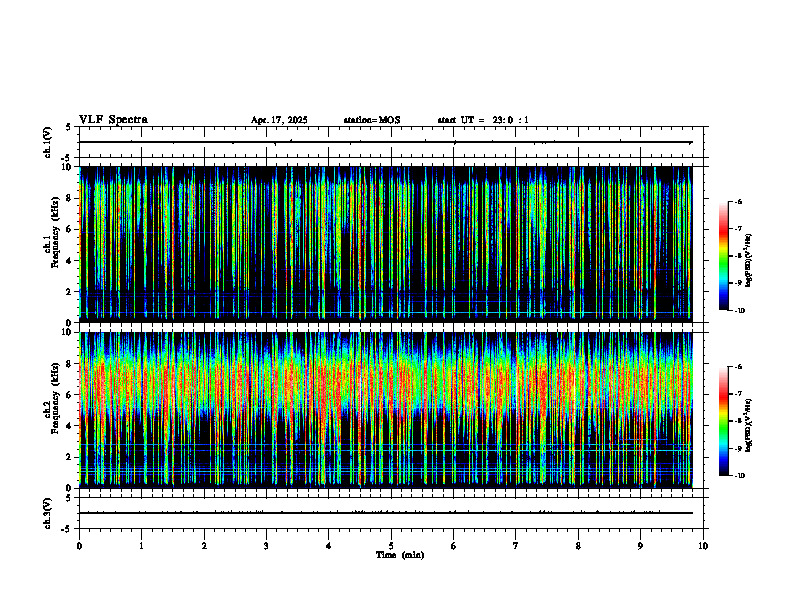Click the "2" kHz tick on ch.1 frequency axis

68,292
